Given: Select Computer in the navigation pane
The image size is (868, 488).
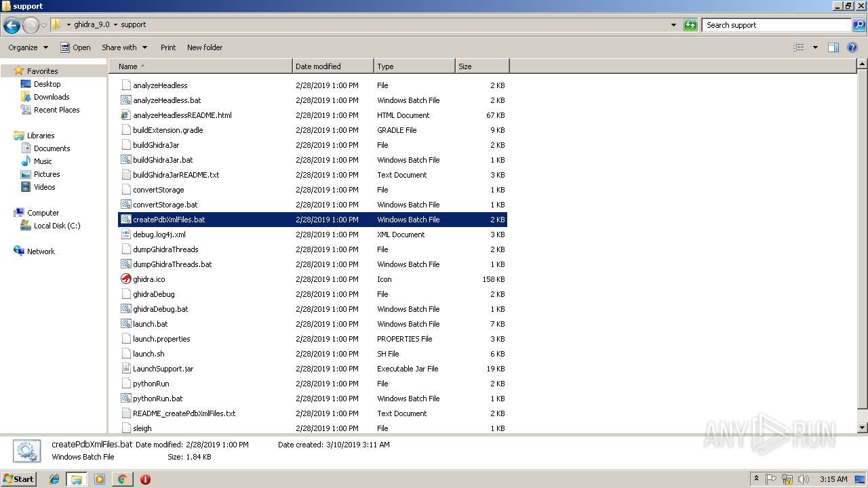Looking at the screenshot, I should coord(43,213).
